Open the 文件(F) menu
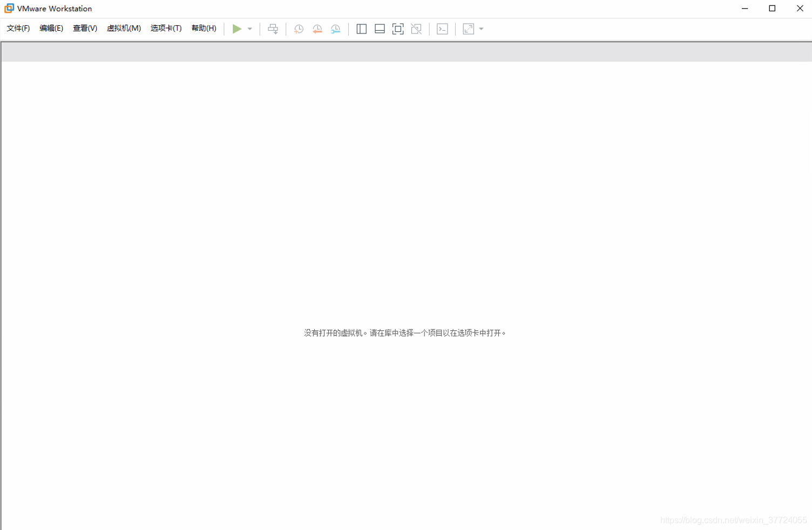 click(18, 29)
